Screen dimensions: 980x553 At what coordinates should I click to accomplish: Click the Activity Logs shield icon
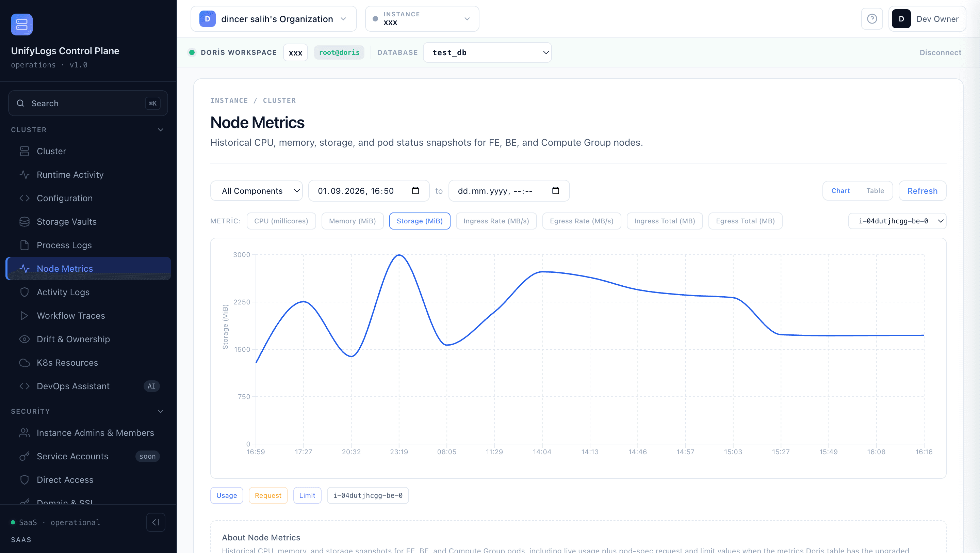click(x=24, y=292)
